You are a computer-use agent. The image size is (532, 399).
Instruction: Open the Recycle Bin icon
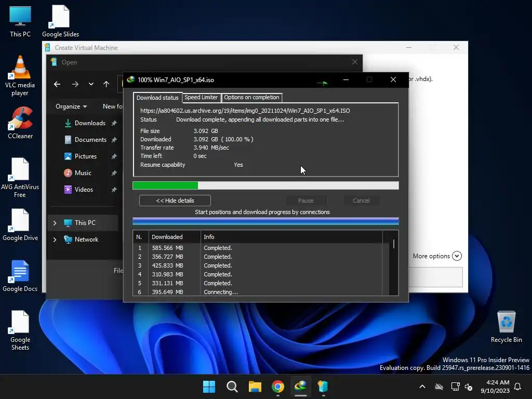(x=506, y=326)
